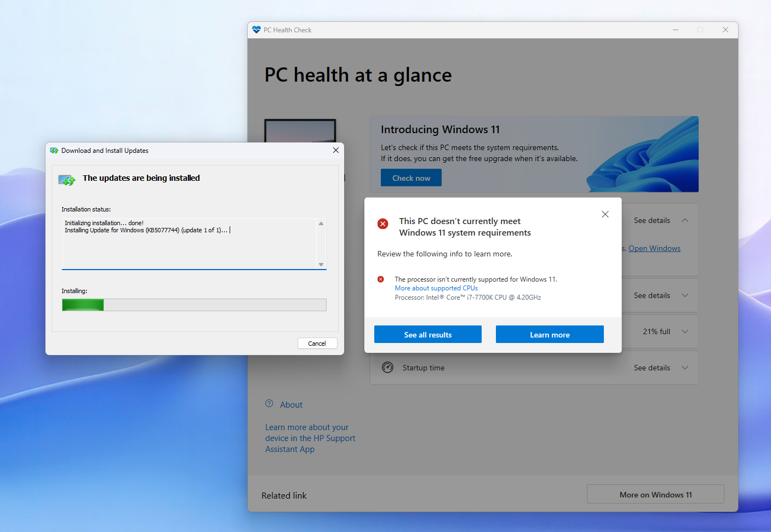Open More about supported CPUs link
The height and width of the screenshot is (532, 771).
click(x=436, y=288)
